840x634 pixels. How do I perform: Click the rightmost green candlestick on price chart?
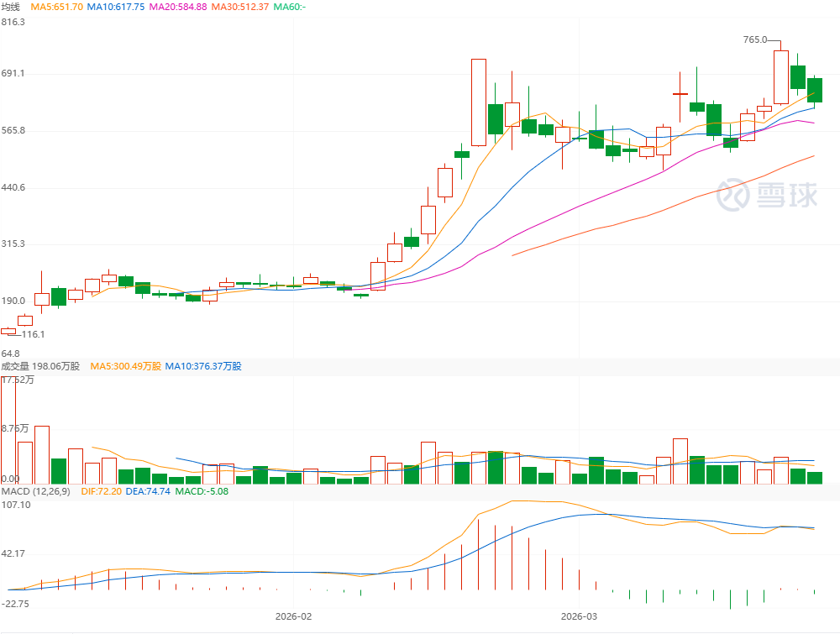click(x=814, y=90)
